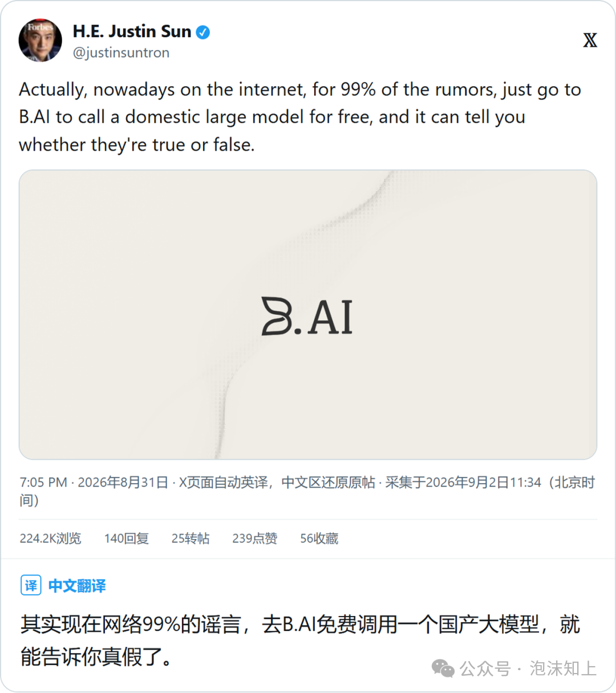Open the @justinsuntron handle link
Viewport: 616px width, 693px height.
point(121,52)
